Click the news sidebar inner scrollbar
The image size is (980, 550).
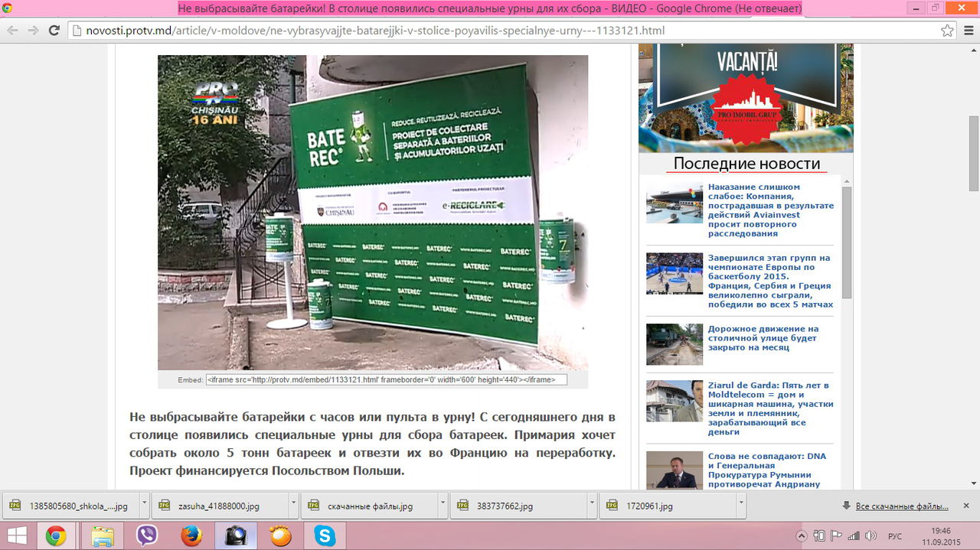[x=847, y=242]
